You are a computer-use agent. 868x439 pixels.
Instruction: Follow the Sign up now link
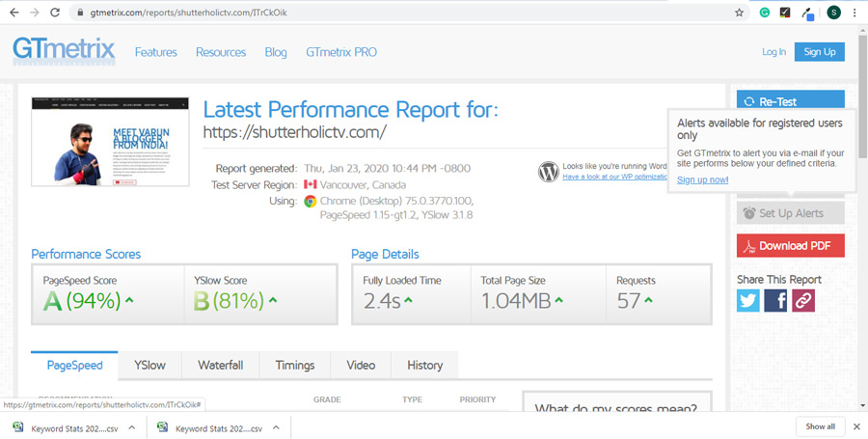702,179
